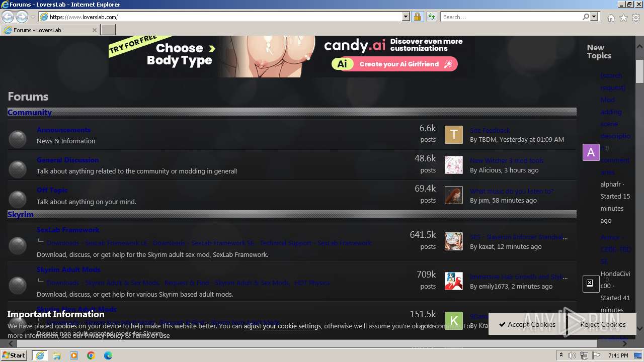
Task: Open the Immersive Hair Growth topic link
Action: (519, 277)
